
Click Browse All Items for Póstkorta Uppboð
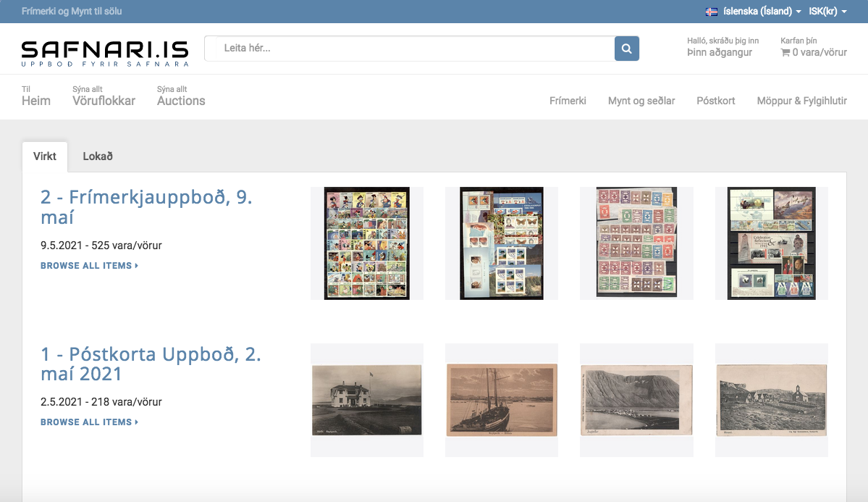coord(89,422)
